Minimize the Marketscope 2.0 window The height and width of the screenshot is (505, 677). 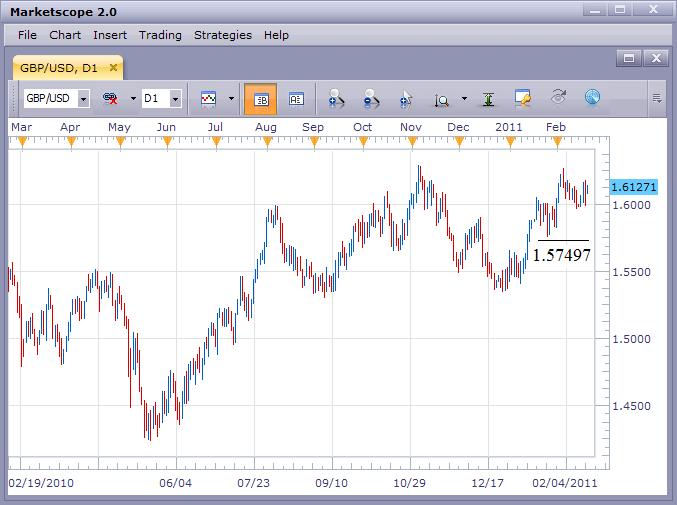coord(595,9)
